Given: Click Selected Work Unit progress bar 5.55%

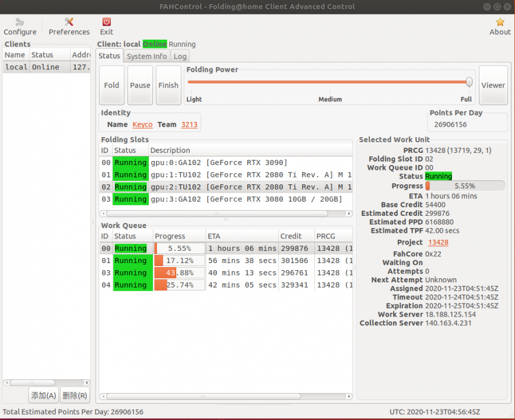Looking at the screenshot, I should 465,186.
